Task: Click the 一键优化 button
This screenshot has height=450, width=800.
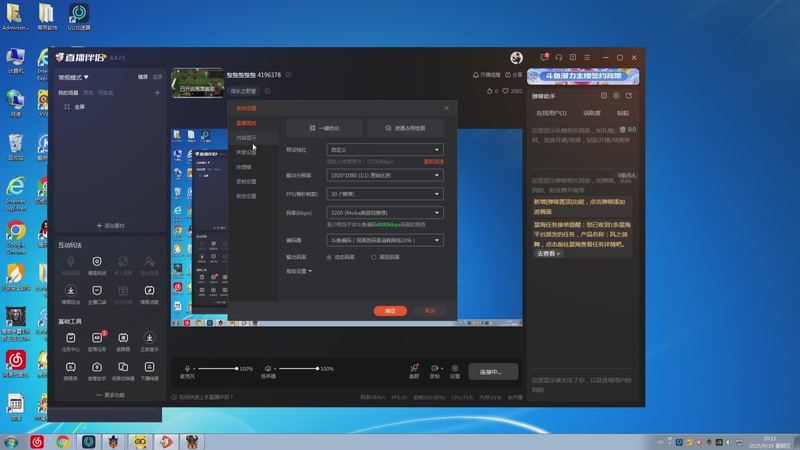Action: click(x=324, y=128)
